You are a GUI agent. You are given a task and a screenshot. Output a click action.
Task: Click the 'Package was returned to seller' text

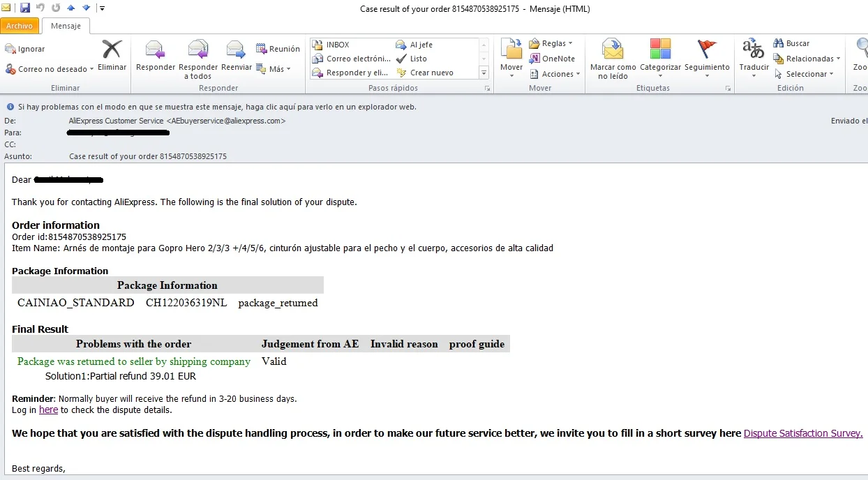click(134, 361)
